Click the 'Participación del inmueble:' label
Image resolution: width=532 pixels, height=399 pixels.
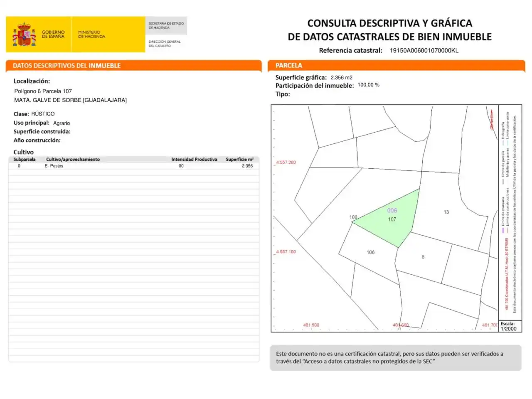click(x=315, y=86)
